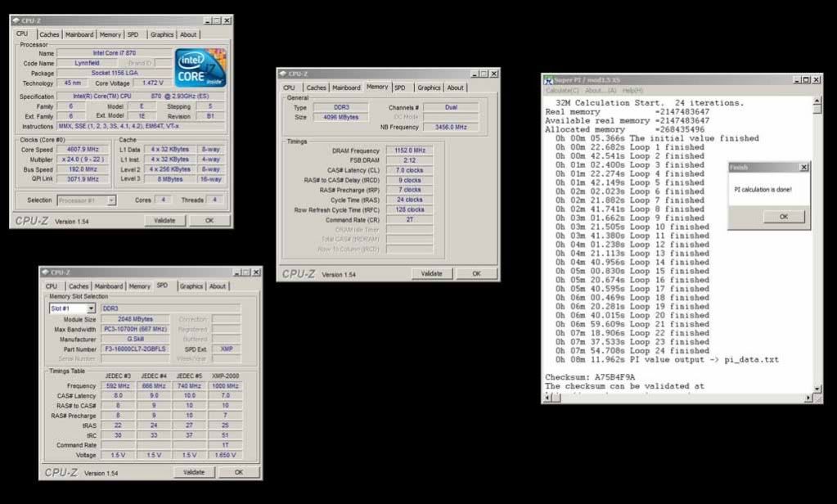Click the QPI Link value 3071.9 MHz
The height and width of the screenshot is (504, 837).
[x=83, y=179]
